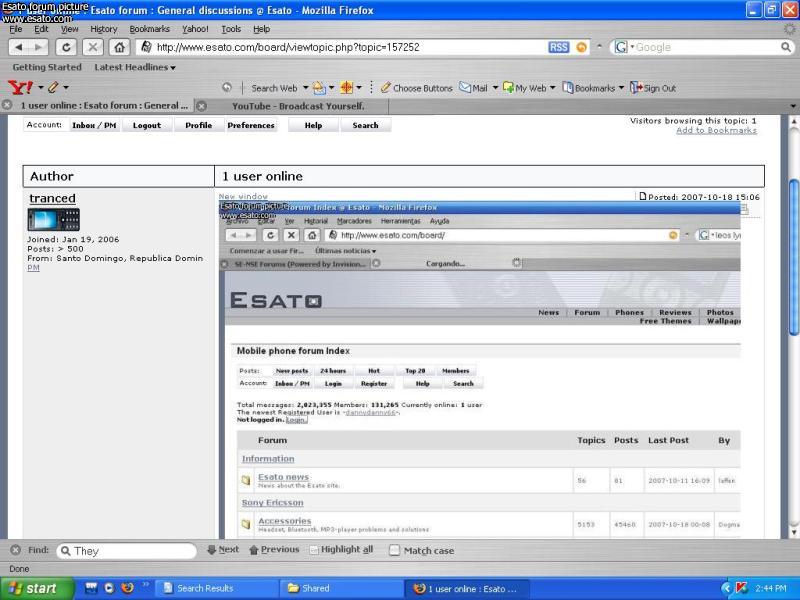Image resolution: width=800 pixels, height=600 pixels.
Task: Open the Bookmarks menu
Action: click(x=149, y=29)
